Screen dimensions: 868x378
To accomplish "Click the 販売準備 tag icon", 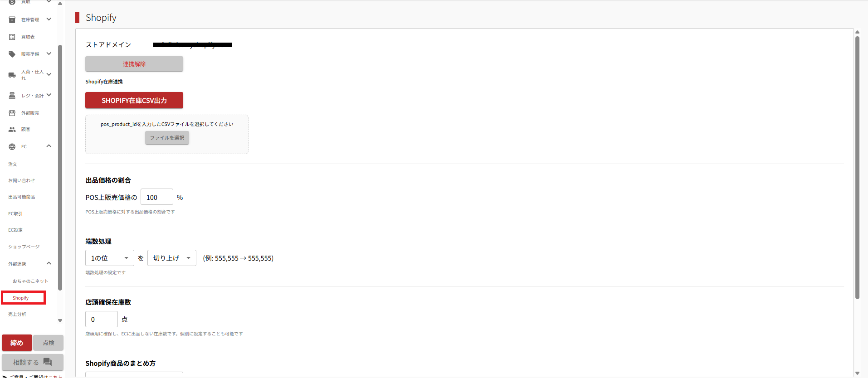I will (x=12, y=54).
